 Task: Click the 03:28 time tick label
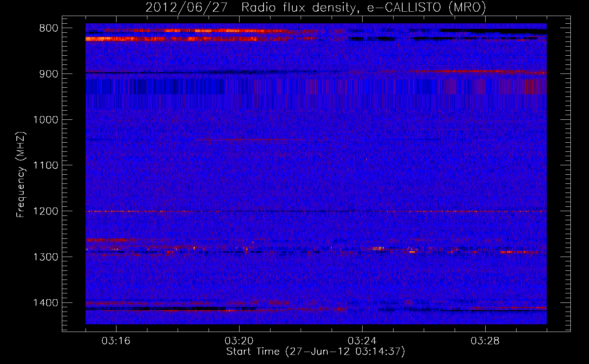tap(485, 341)
